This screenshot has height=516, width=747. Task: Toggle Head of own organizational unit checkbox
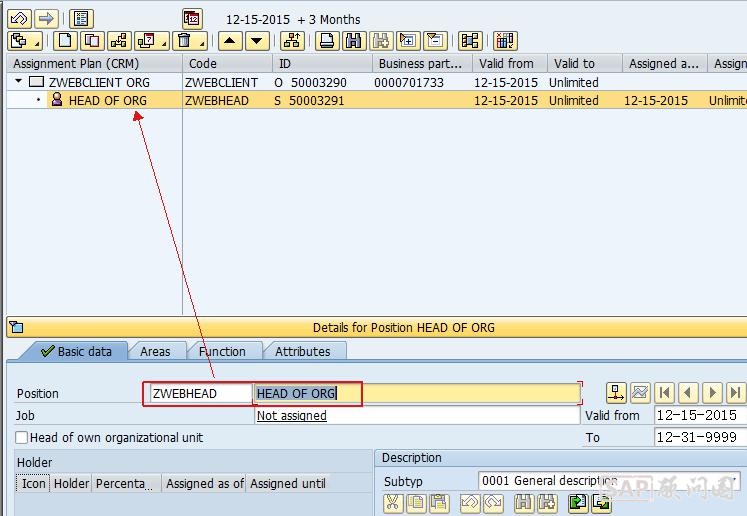[22, 437]
